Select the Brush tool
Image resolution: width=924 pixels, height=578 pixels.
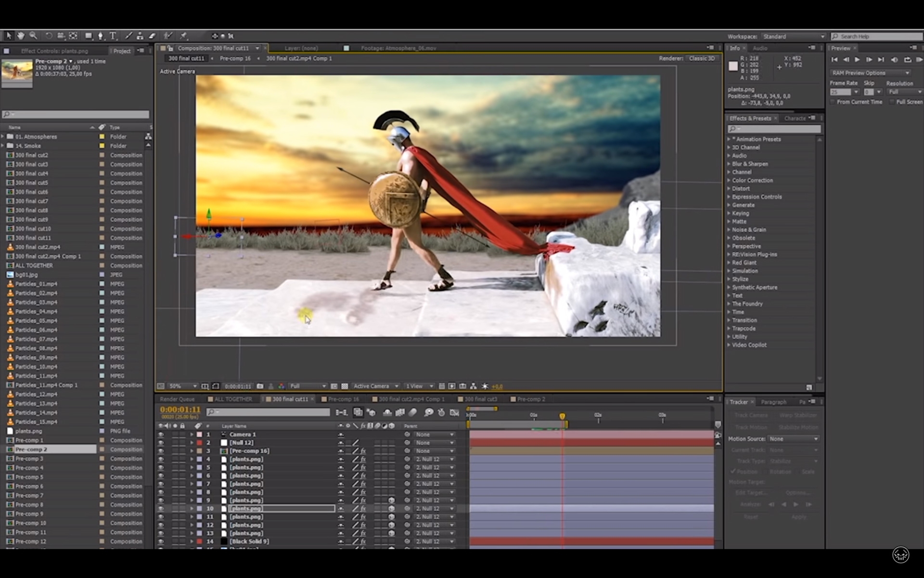(128, 36)
